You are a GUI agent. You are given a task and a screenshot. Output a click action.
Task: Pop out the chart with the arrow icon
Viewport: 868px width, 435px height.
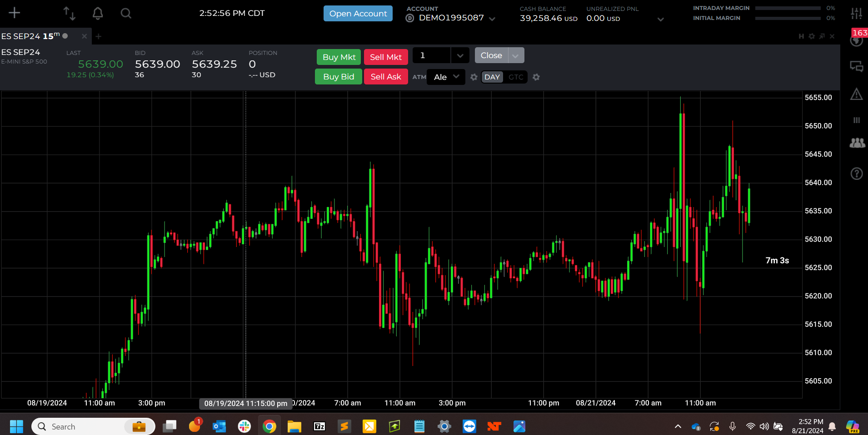pos(822,36)
